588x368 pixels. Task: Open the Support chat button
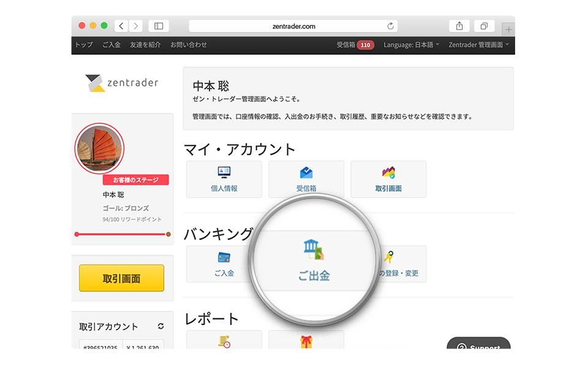click(x=479, y=347)
